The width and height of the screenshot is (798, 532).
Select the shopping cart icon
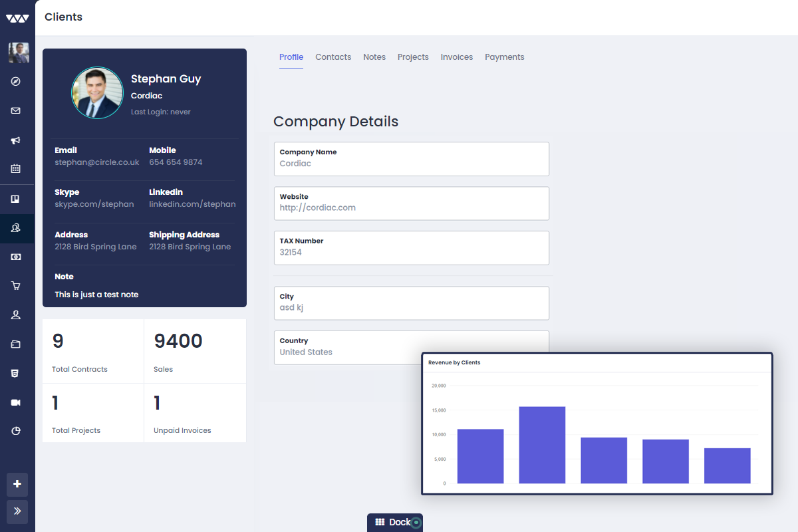pos(17,285)
